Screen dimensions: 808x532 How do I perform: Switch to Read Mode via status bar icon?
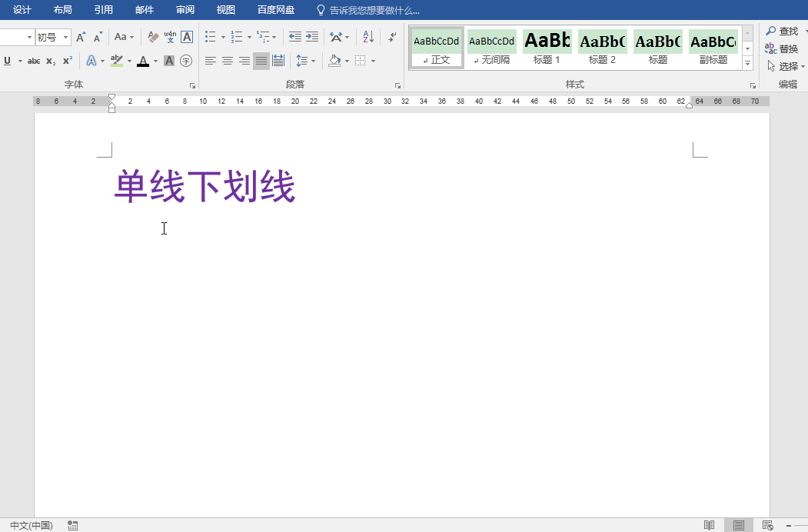click(708, 525)
